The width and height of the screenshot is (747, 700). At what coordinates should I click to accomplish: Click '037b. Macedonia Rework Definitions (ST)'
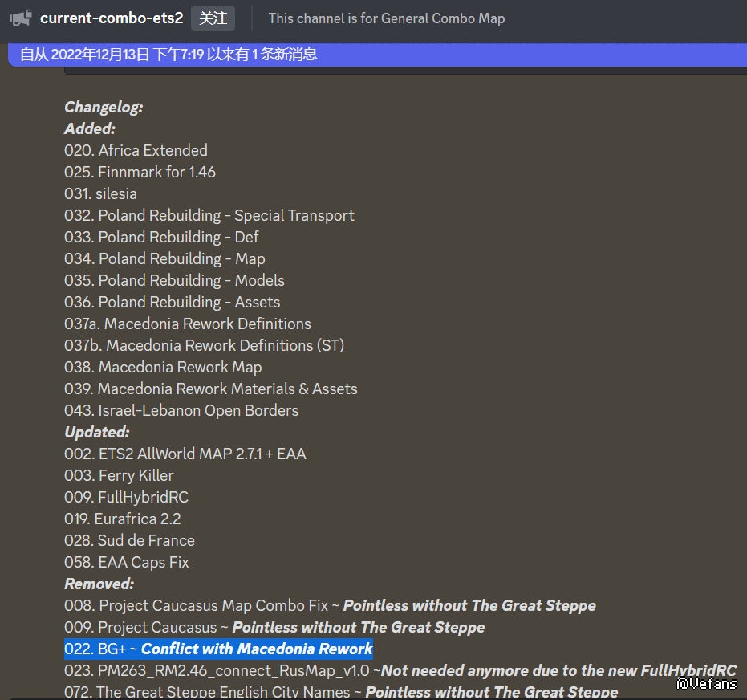click(x=205, y=345)
